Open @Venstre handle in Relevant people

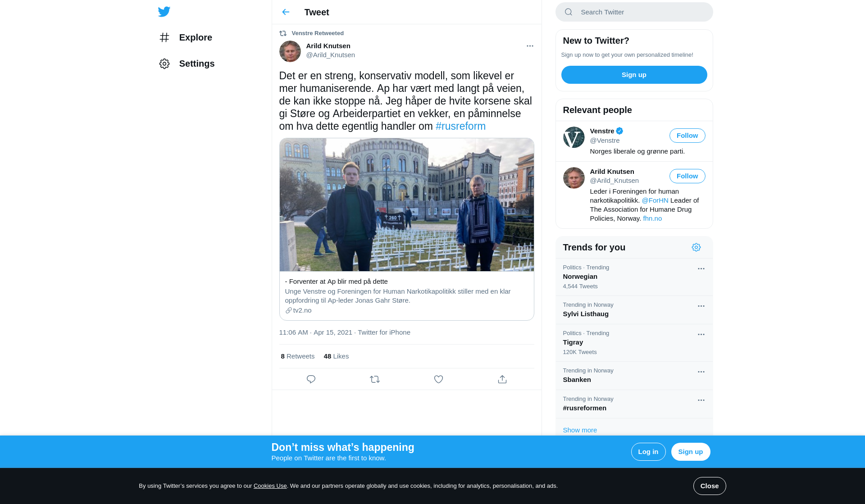(x=605, y=141)
